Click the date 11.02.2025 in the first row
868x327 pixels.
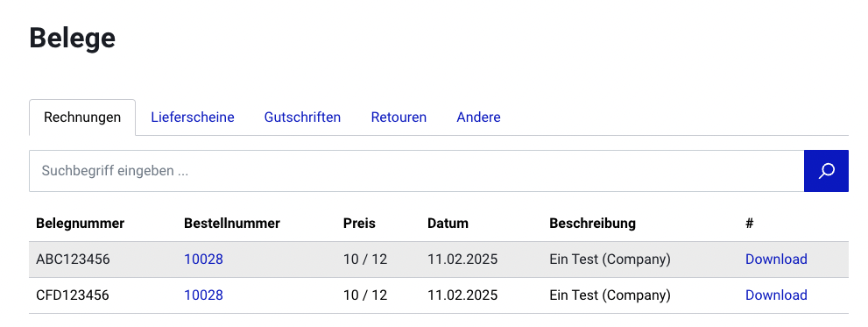click(x=462, y=259)
